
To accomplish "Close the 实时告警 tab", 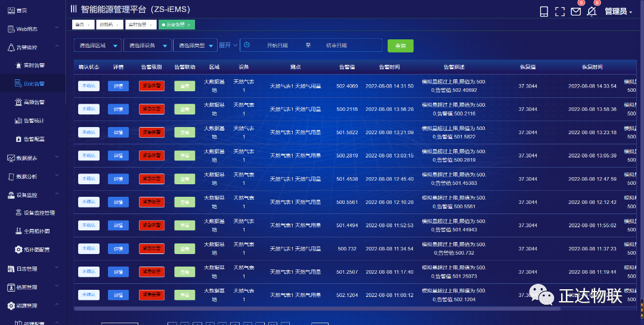I will click(x=150, y=25).
